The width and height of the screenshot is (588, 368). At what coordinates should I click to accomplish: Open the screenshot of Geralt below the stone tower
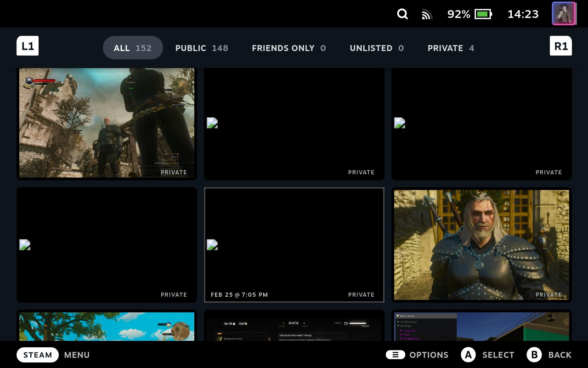(107, 123)
